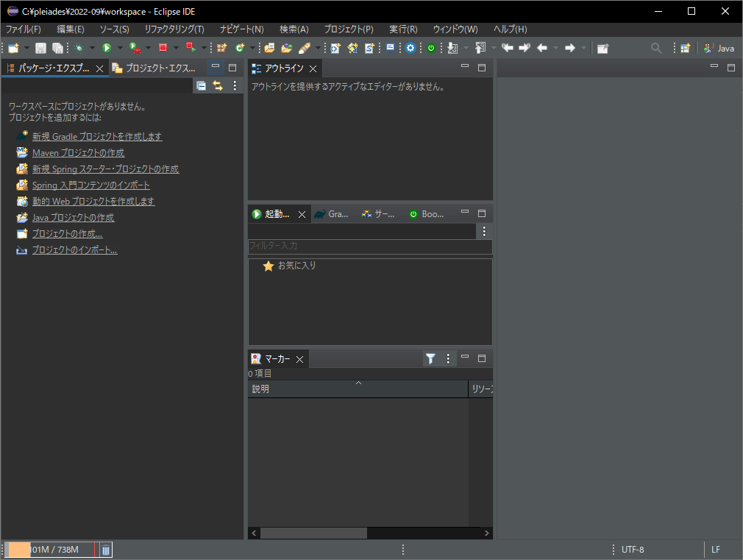Open the リファクタリング(T) menu

(x=174, y=29)
